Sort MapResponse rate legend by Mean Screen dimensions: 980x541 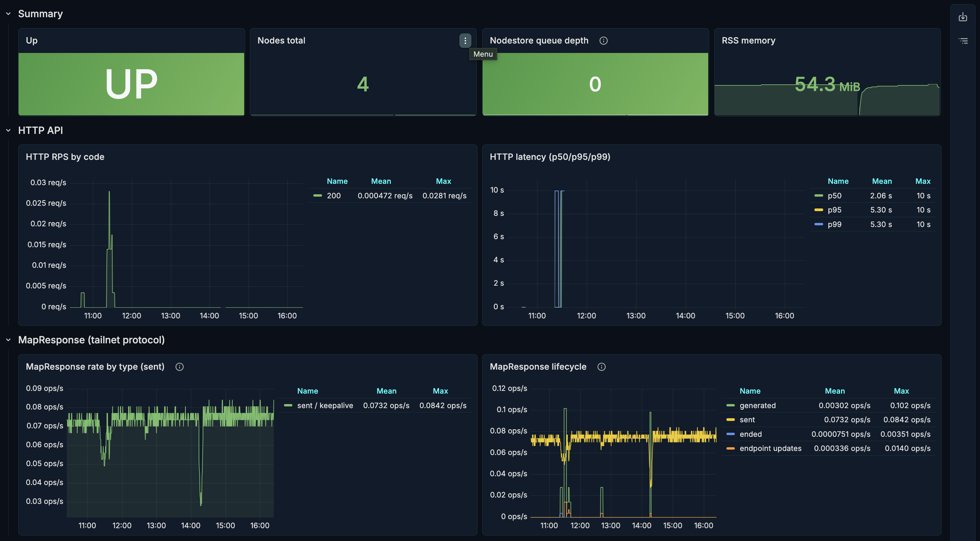pos(386,391)
